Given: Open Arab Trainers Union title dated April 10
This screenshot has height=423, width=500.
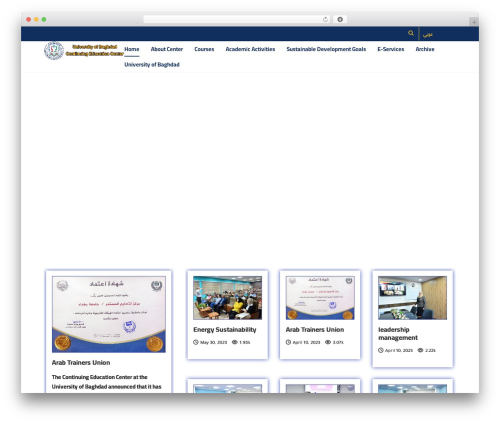Looking at the screenshot, I should (315, 330).
